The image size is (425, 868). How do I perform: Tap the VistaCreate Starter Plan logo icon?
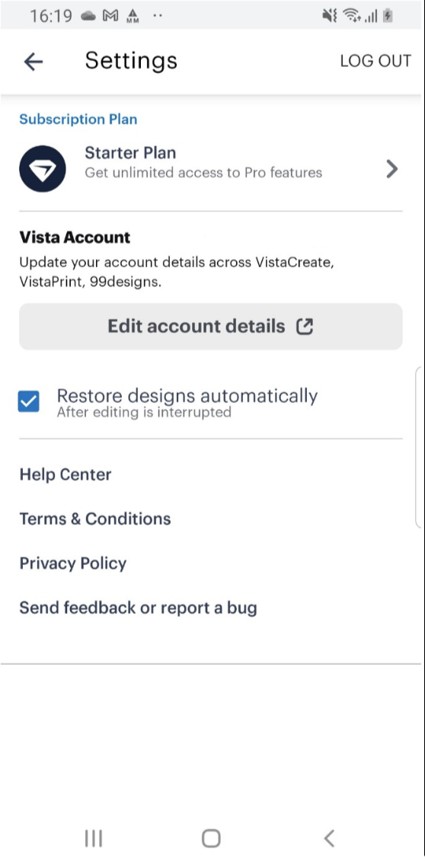(x=43, y=169)
